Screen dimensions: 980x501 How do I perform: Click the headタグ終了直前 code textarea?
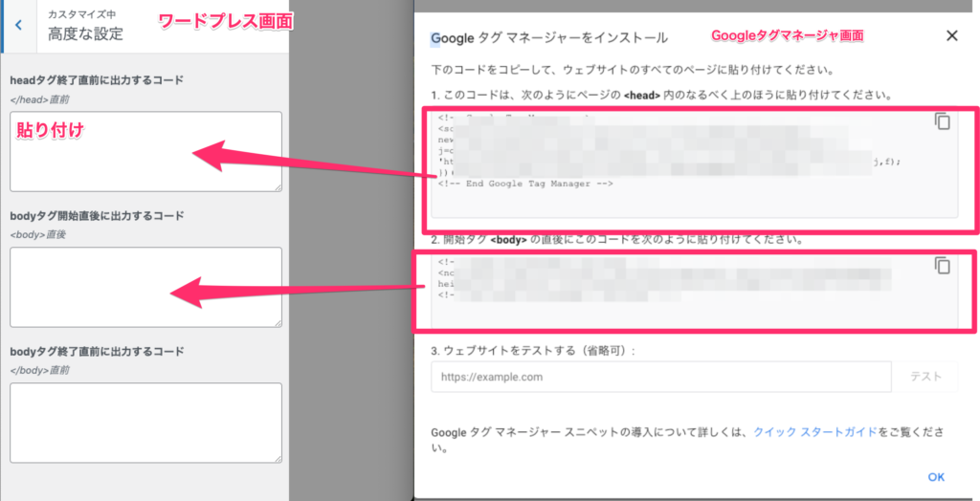click(145, 152)
